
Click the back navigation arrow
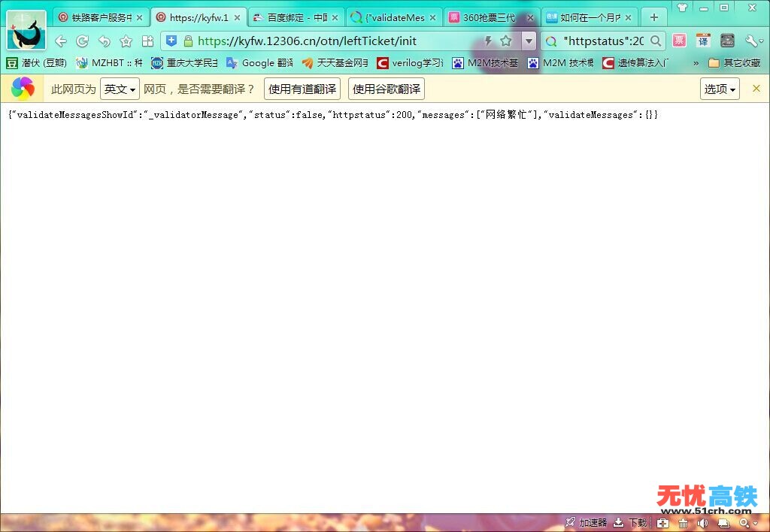click(x=60, y=41)
